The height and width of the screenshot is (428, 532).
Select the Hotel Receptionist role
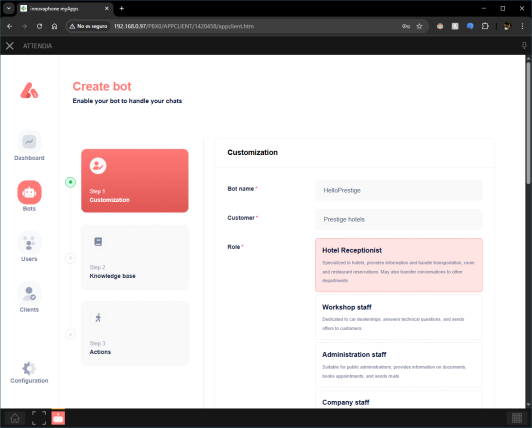click(x=399, y=265)
